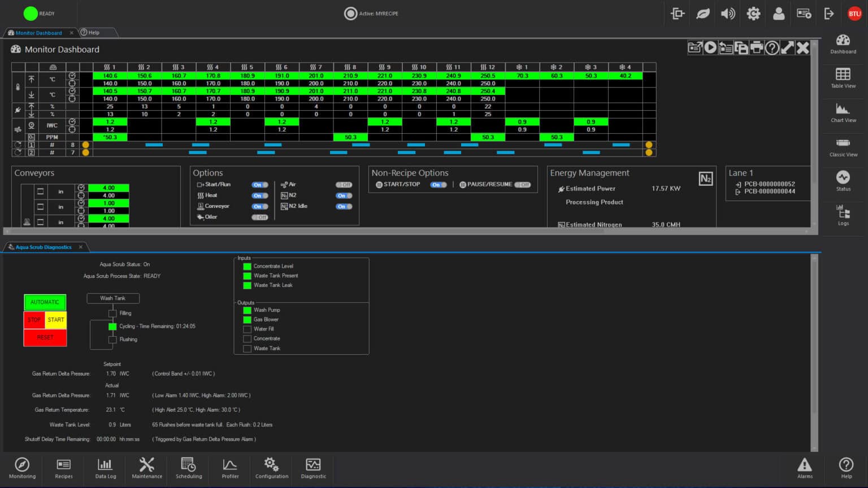
Task: Expand the dashboard panel to fullscreen
Action: pyautogui.click(x=787, y=48)
